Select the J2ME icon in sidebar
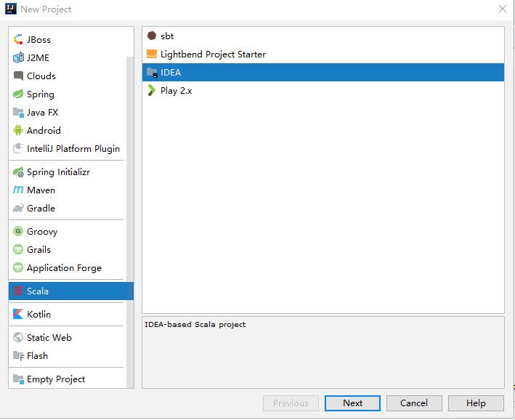This screenshot has height=420, width=515. point(19,58)
